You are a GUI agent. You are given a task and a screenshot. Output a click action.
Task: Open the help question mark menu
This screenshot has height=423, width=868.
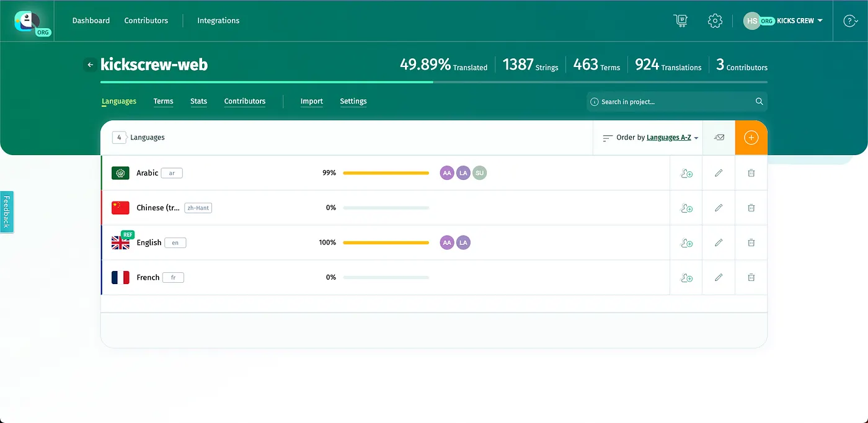point(850,20)
